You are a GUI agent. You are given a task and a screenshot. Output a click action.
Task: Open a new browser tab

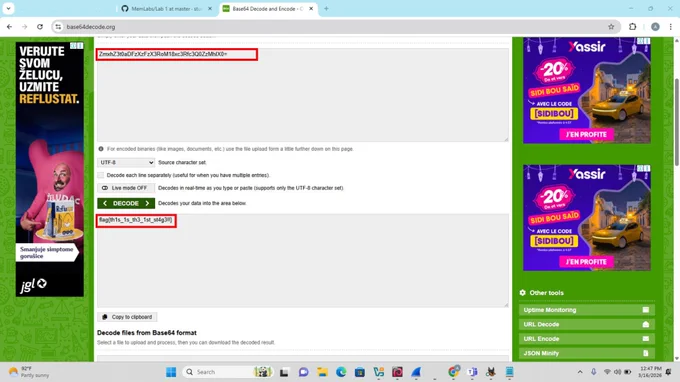click(326, 9)
